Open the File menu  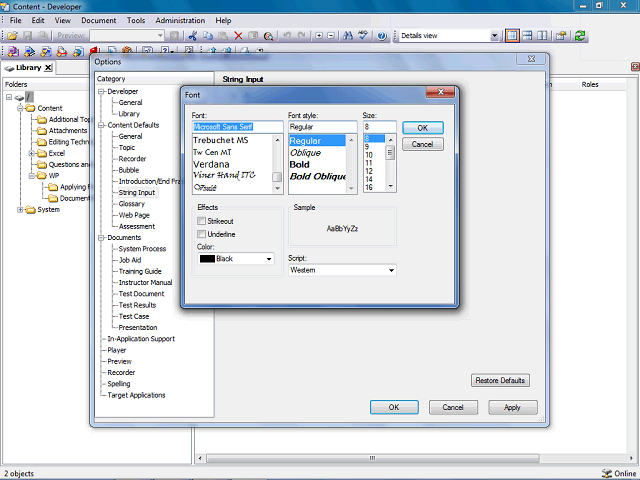16,20
